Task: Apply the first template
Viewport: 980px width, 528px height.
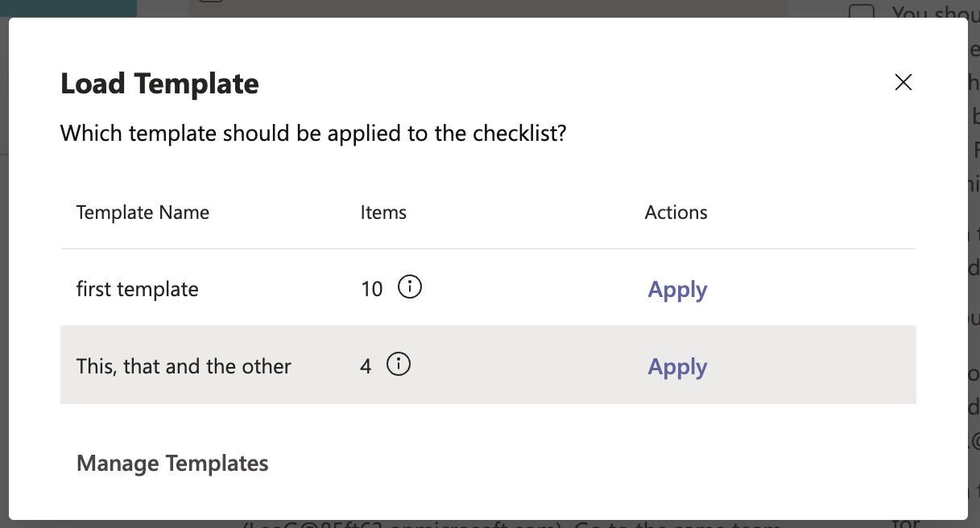Action: [x=676, y=289]
